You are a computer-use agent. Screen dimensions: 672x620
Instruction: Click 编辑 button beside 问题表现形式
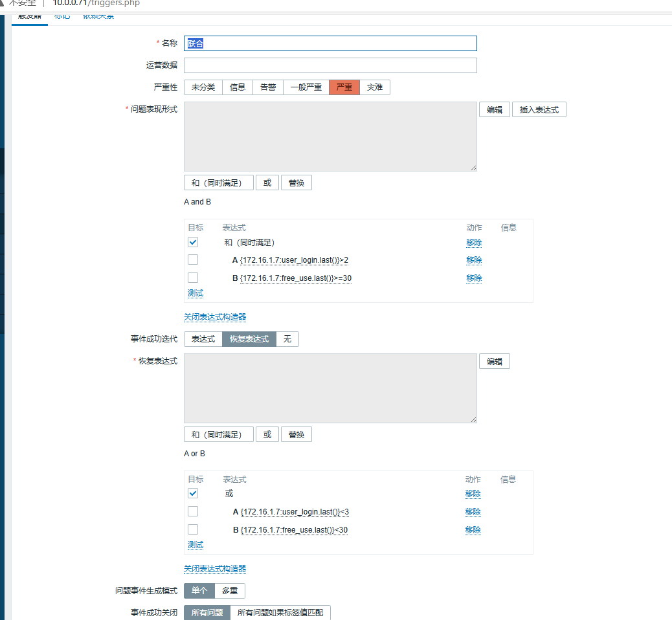(x=494, y=109)
